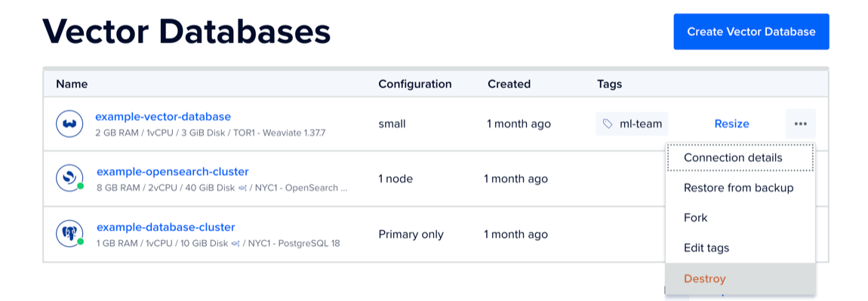This screenshot has width=868, height=301.
Task: Click the storage icon next to 40 GiB Disk
Action: [242, 188]
